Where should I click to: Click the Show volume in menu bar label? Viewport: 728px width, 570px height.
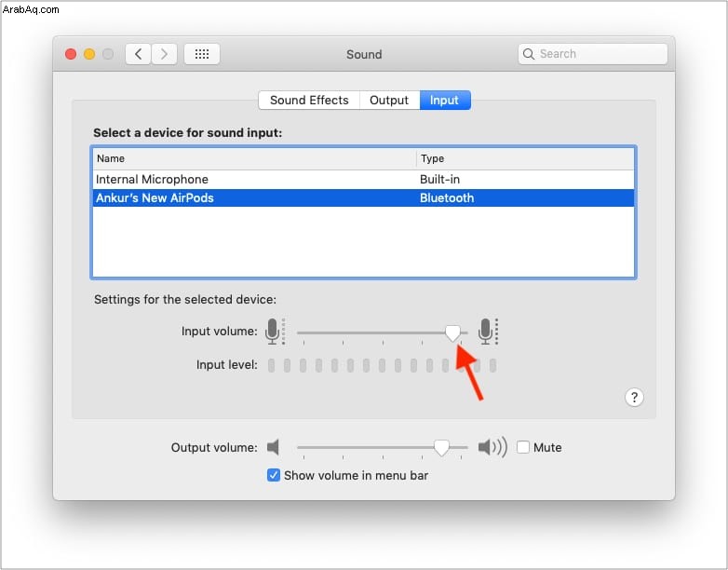click(356, 475)
